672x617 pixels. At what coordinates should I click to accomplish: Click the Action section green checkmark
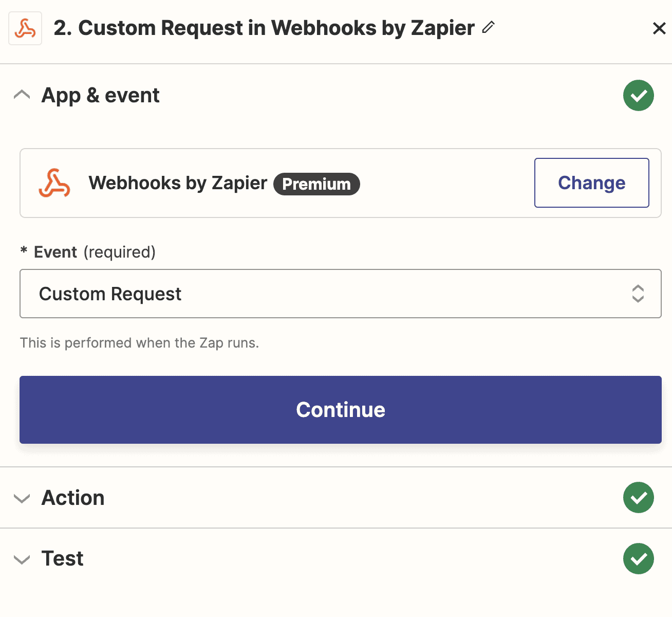[639, 498]
